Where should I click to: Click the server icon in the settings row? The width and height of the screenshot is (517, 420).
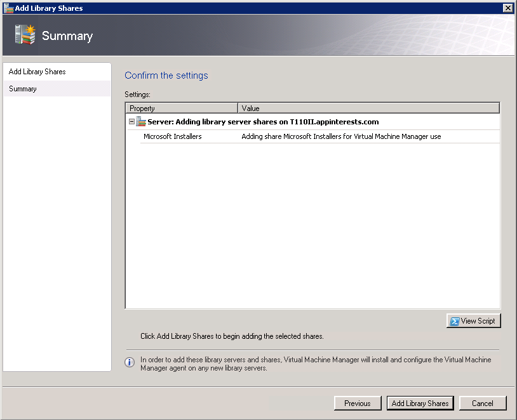tap(141, 122)
